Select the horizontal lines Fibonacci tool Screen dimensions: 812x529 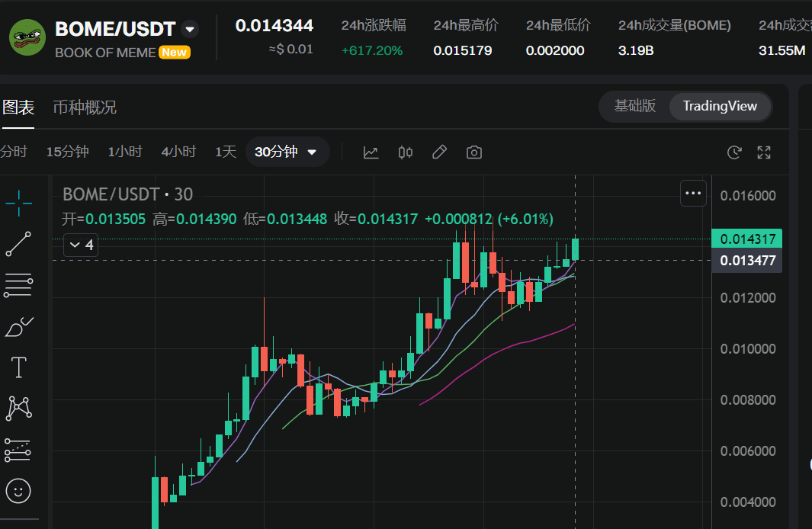pos(18,284)
